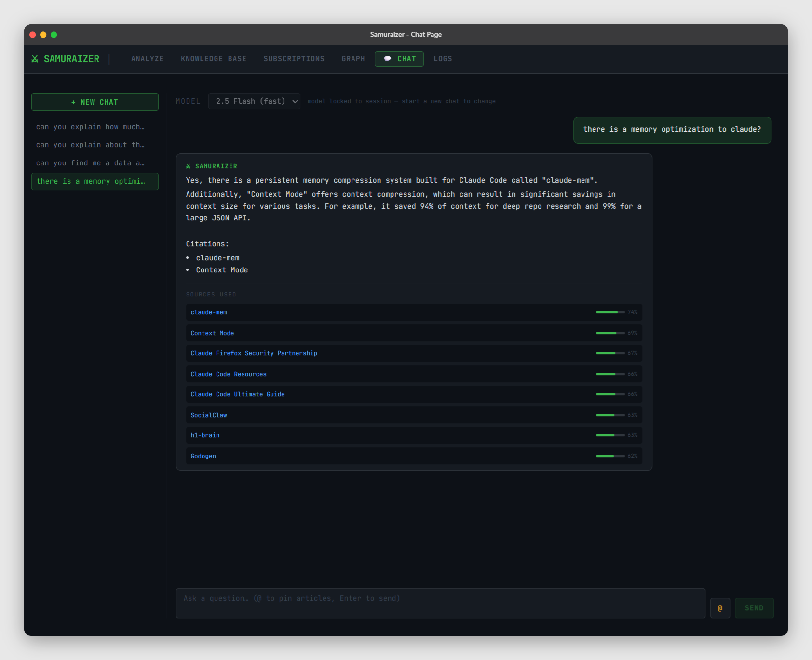Click the yellow minimize window button
This screenshot has width=812, height=660.
pyautogui.click(x=43, y=35)
